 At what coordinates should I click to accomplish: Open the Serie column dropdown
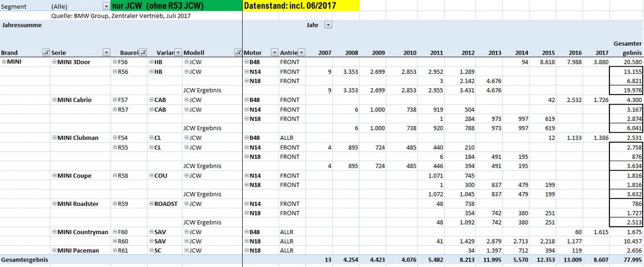click(x=107, y=53)
